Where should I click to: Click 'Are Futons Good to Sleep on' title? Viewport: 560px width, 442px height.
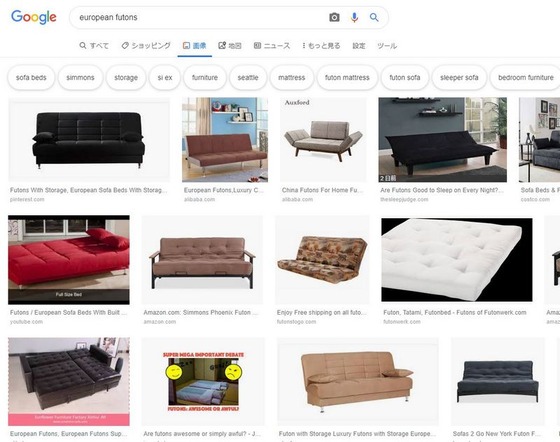tap(442, 190)
